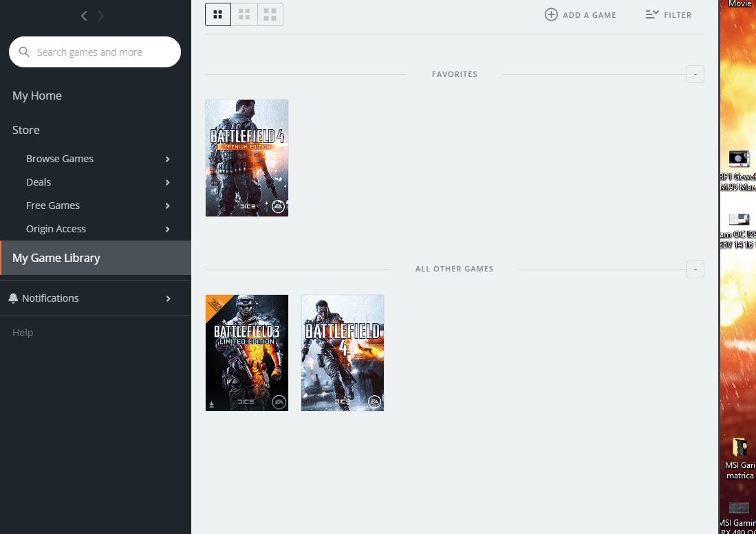
Task: Click the Add a Game plus icon
Action: tap(551, 14)
